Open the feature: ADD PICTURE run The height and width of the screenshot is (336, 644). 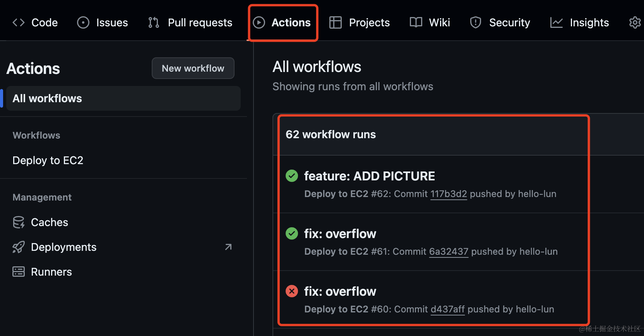coord(370,176)
